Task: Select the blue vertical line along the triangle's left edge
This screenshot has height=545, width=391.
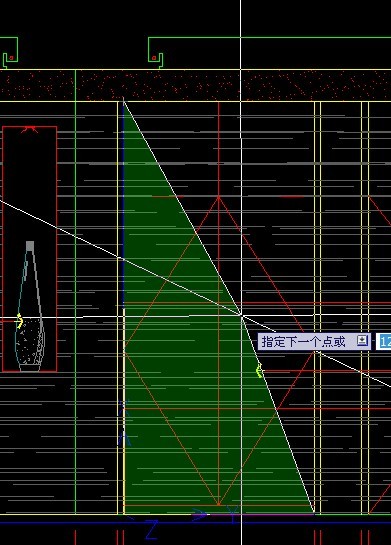Action: (x=123, y=205)
